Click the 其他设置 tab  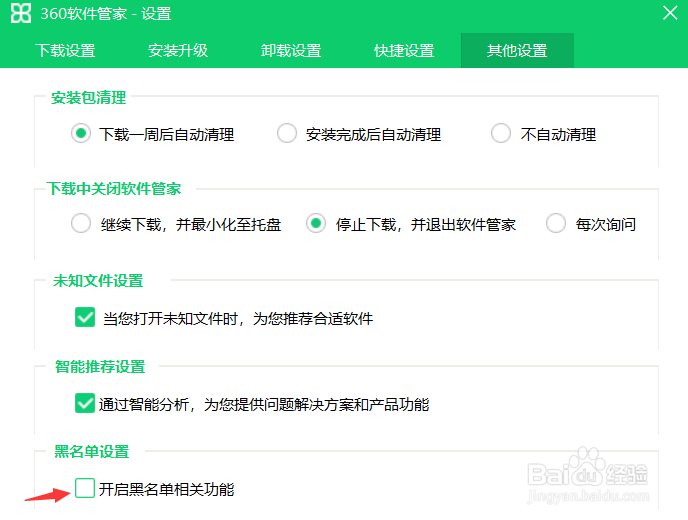coord(517,50)
